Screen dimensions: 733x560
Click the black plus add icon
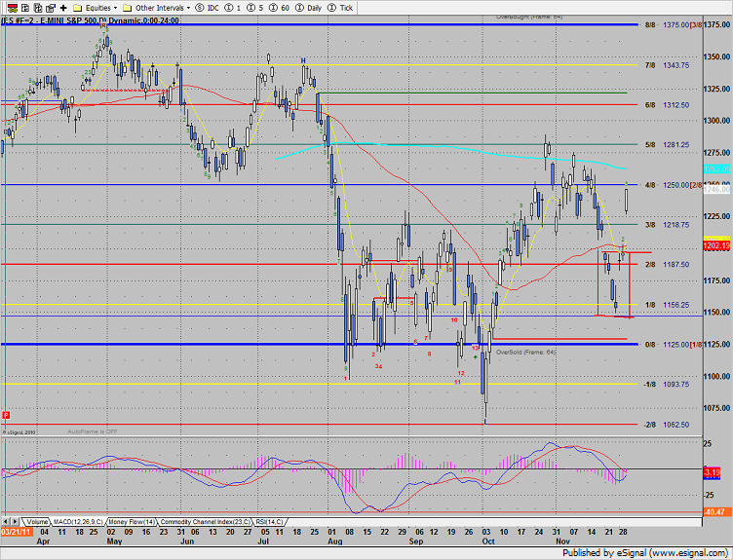pyautogui.click(x=63, y=8)
